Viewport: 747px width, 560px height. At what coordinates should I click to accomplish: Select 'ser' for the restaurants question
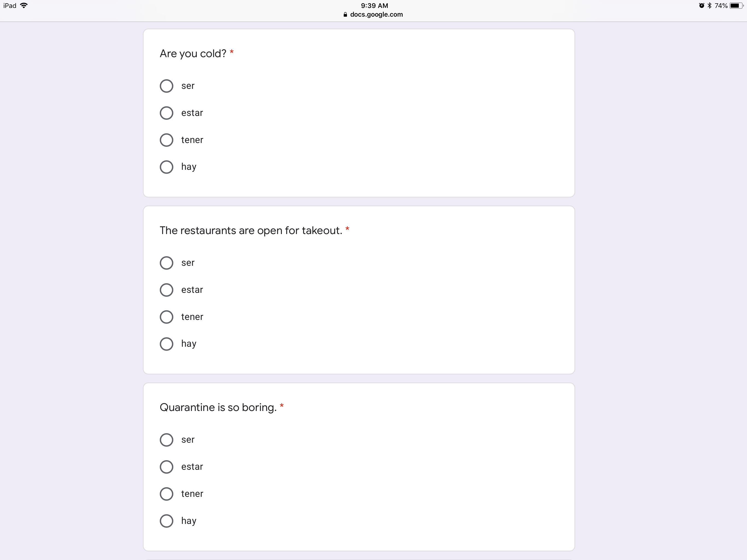tap(167, 263)
